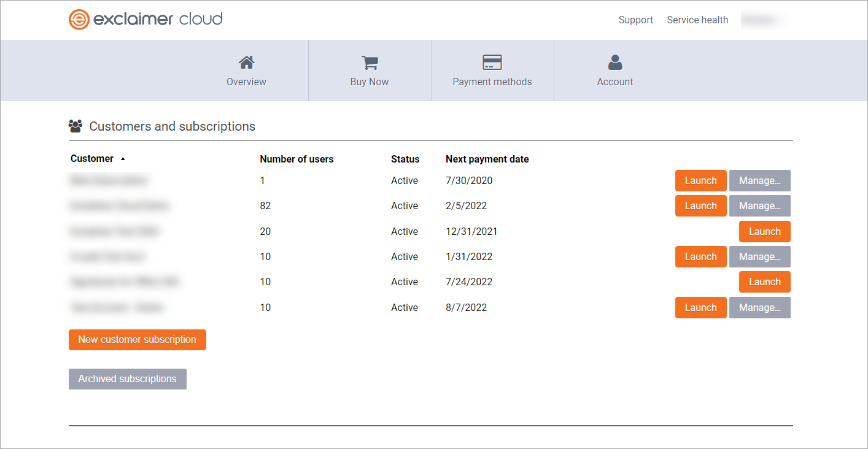Click New customer subscription button
The height and width of the screenshot is (449, 868).
tap(137, 340)
